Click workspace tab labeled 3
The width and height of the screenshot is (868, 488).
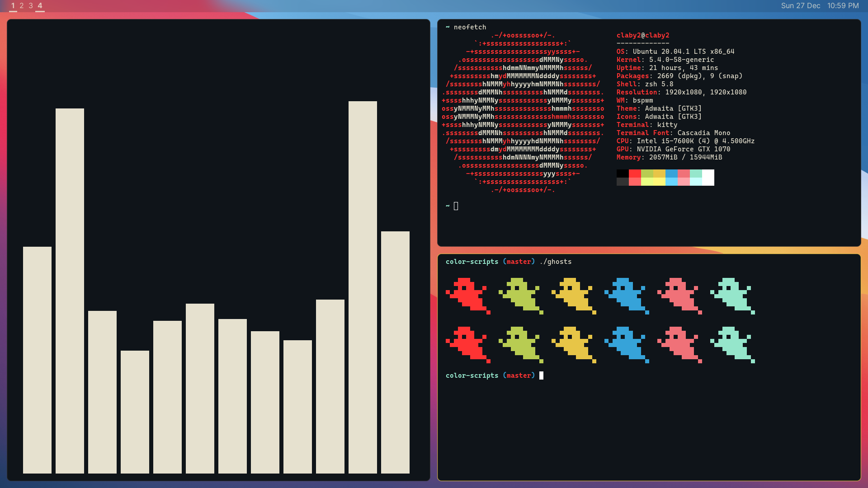click(x=31, y=5)
